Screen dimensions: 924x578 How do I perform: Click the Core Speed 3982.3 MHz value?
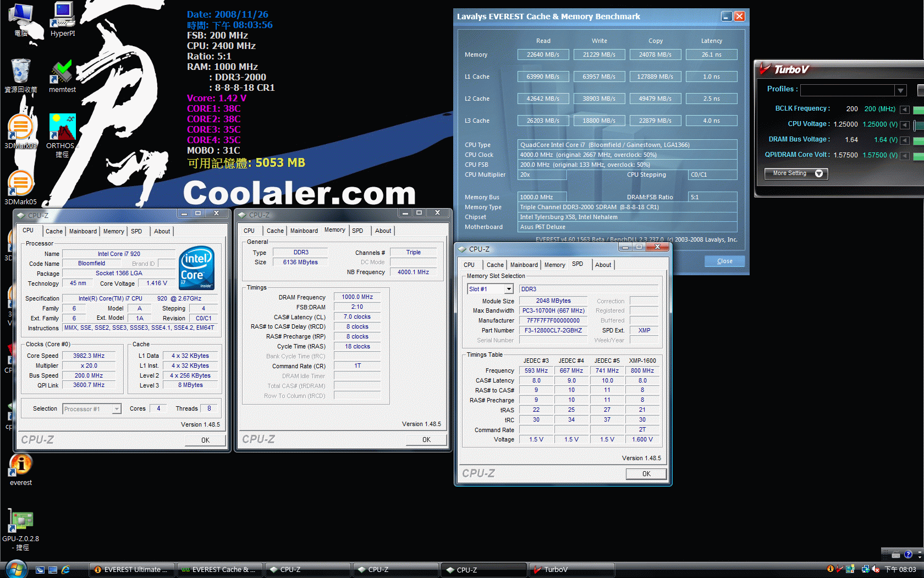tap(89, 356)
